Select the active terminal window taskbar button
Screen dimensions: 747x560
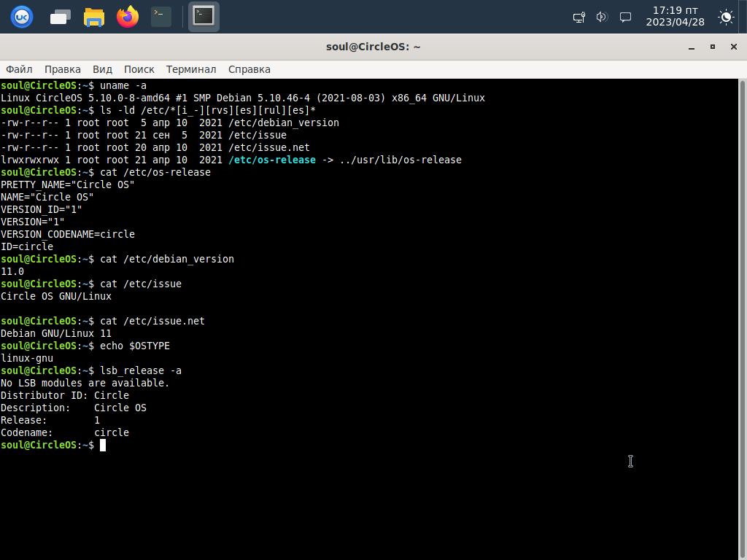pos(204,17)
